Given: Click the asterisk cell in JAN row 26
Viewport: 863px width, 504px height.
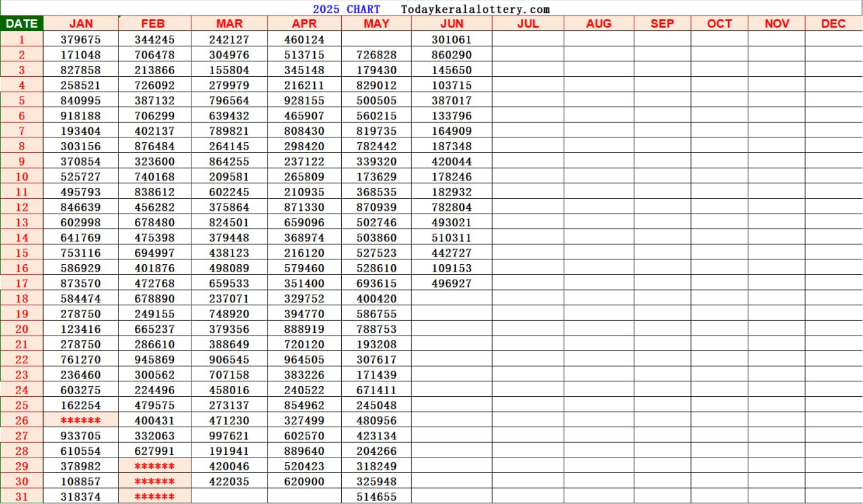Looking at the screenshot, I should click(x=81, y=420).
